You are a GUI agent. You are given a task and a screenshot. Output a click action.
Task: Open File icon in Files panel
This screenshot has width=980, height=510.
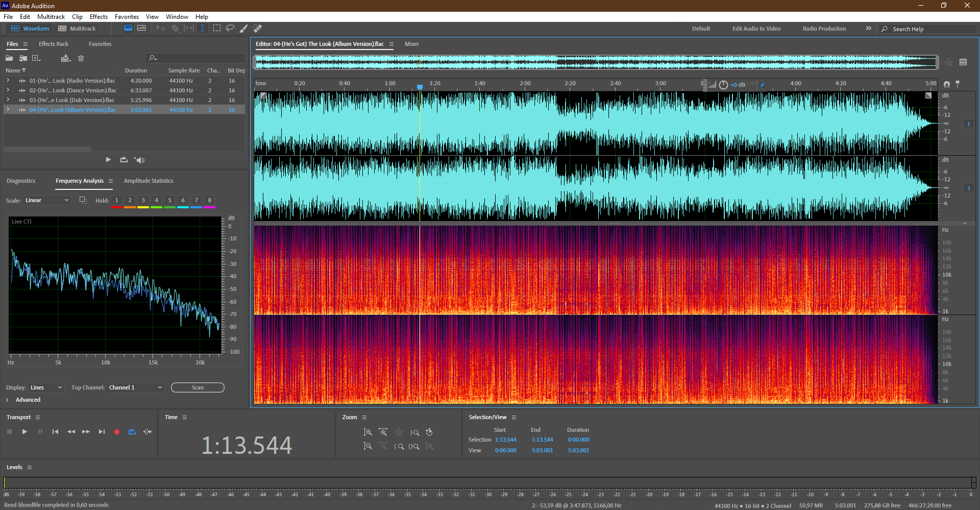(9, 58)
